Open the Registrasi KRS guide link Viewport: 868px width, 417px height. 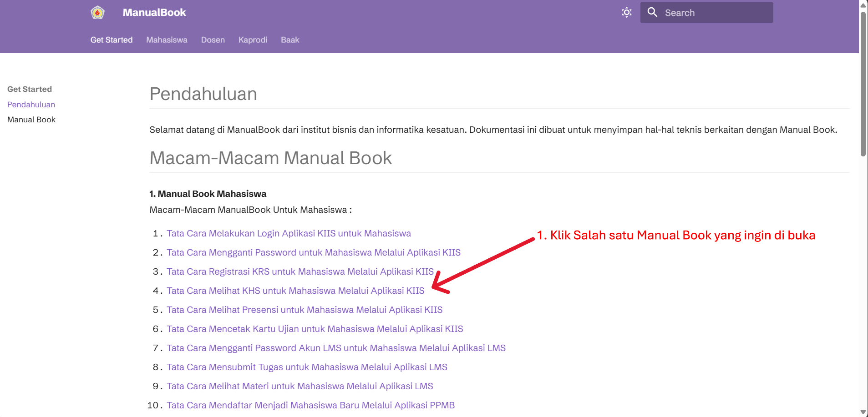pos(300,271)
